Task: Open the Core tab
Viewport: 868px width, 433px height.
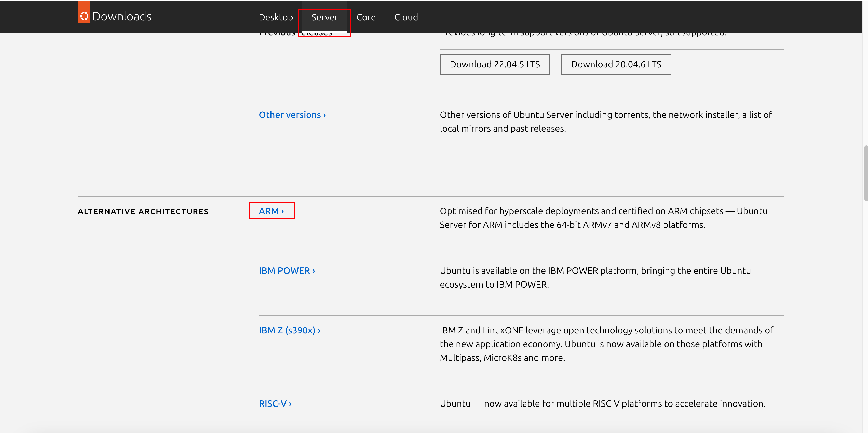Action: coord(366,17)
